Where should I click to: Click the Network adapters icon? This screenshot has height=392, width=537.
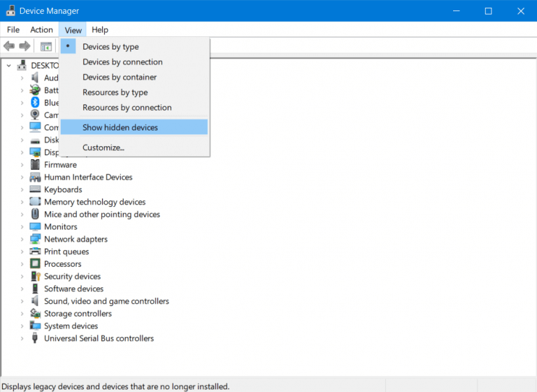(x=35, y=239)
